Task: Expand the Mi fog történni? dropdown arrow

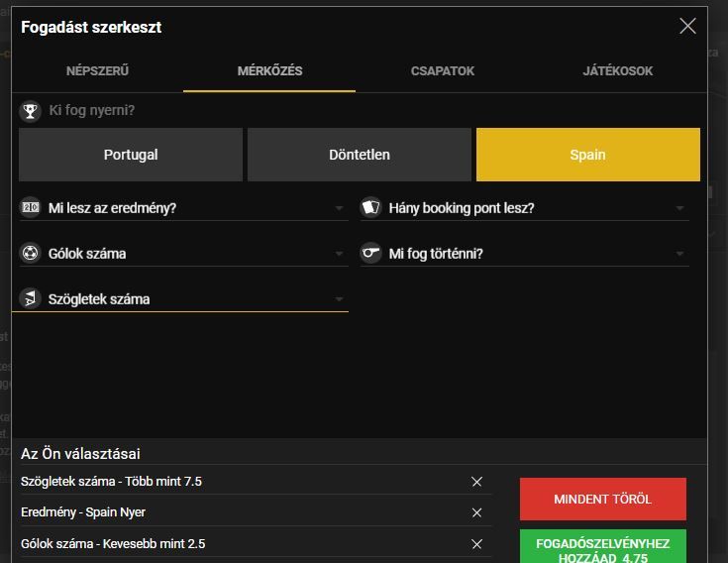Action: (679, 254)
